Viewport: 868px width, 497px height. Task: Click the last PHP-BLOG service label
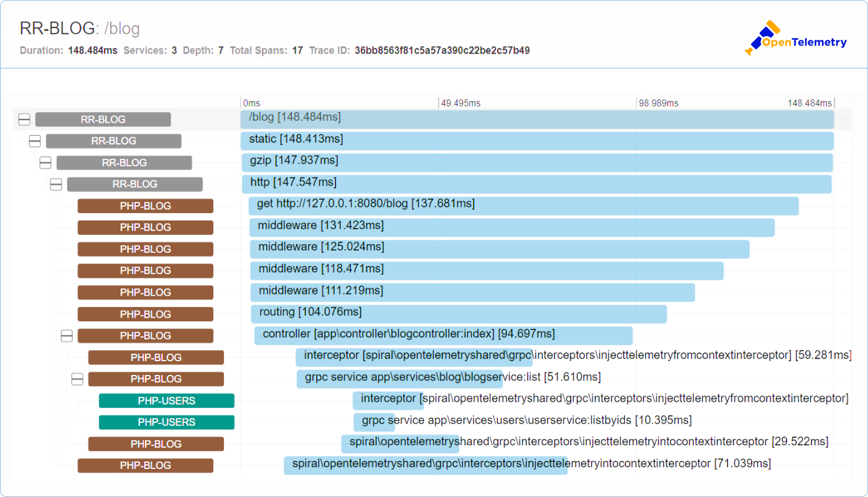click(x=145, y=465)
